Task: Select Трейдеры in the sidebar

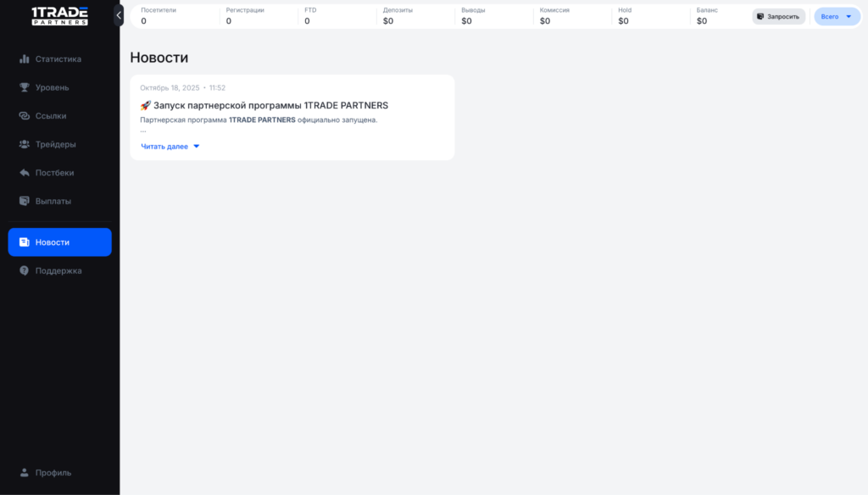Action: 60,144
